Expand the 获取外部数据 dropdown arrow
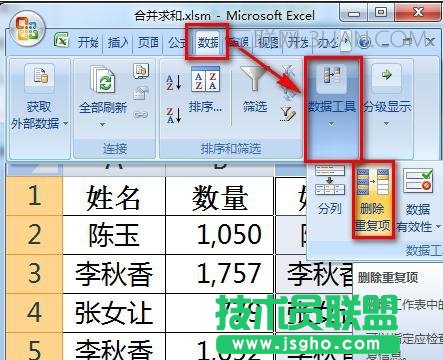This screenshot has height=360, width=443. (66, 123)
